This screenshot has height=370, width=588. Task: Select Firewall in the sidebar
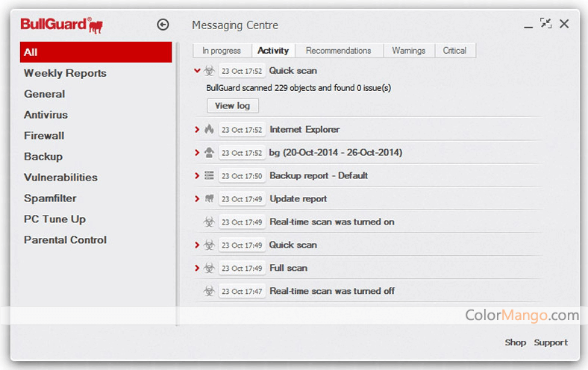coord(44,136)
